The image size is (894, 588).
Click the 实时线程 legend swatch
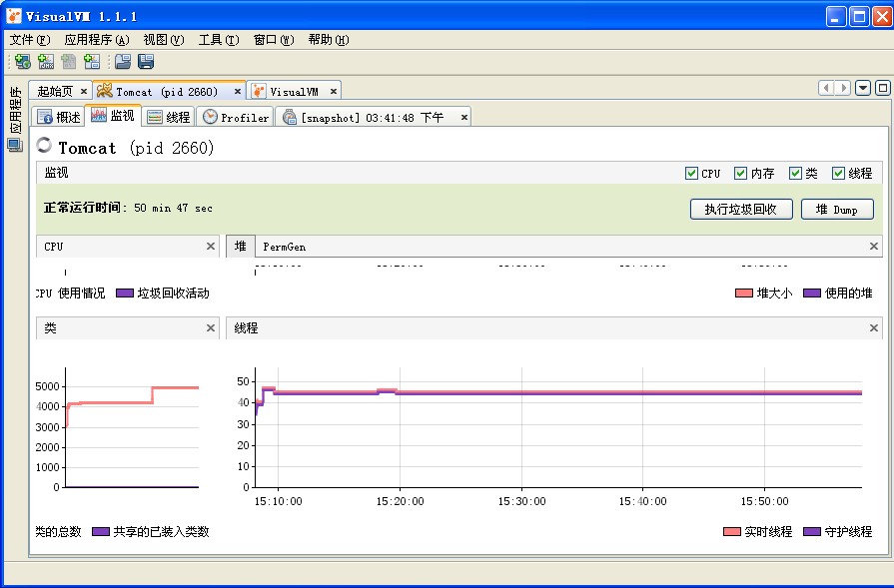click(732, 531)
